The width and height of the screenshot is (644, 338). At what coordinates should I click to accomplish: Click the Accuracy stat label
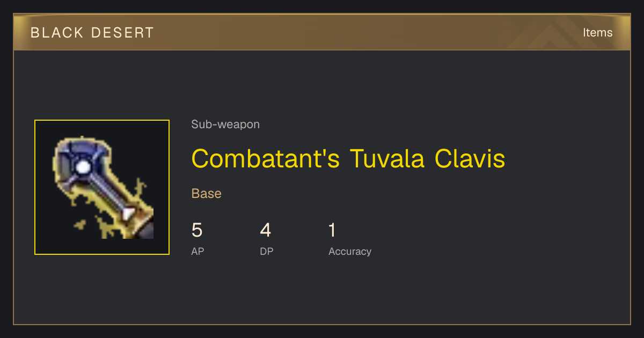(350, 251)
